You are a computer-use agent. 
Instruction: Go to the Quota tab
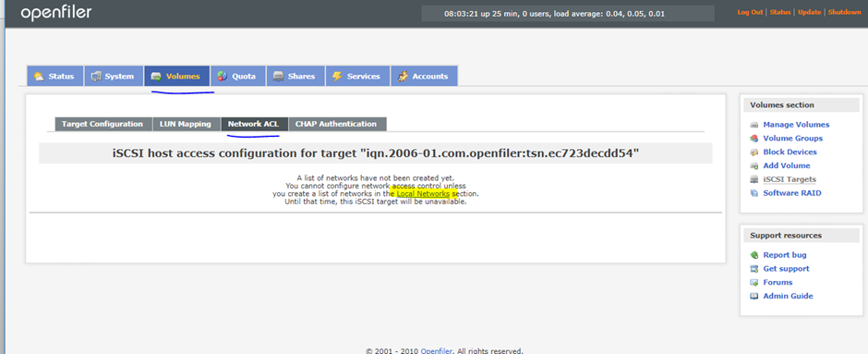[237, 77]
